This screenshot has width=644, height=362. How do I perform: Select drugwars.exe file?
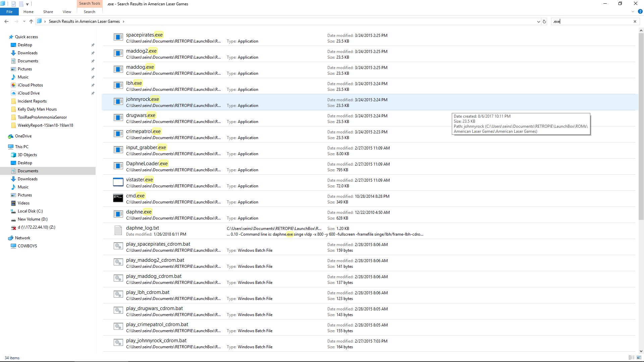(368, 118)
